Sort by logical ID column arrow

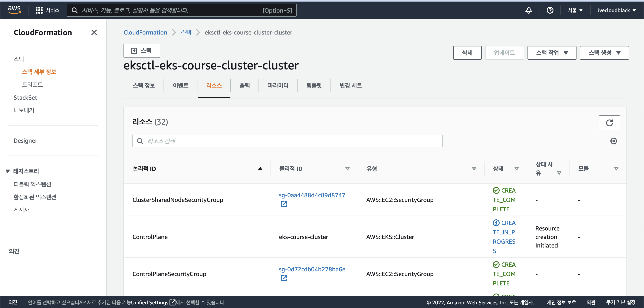(x=260, y=169)
